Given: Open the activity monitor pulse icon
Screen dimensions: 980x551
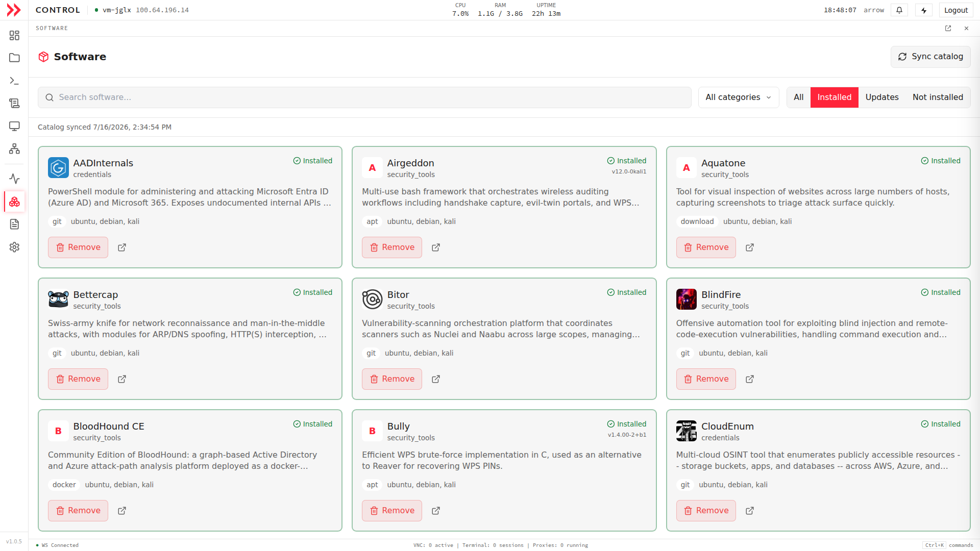Looking at the screenshot, I should pyautogui.click(x=14, y=179).
